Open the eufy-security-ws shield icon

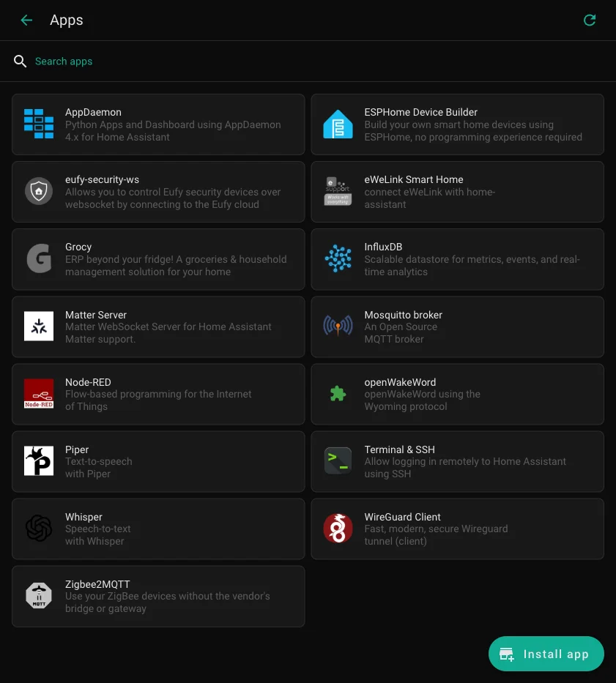pos(38,192)
